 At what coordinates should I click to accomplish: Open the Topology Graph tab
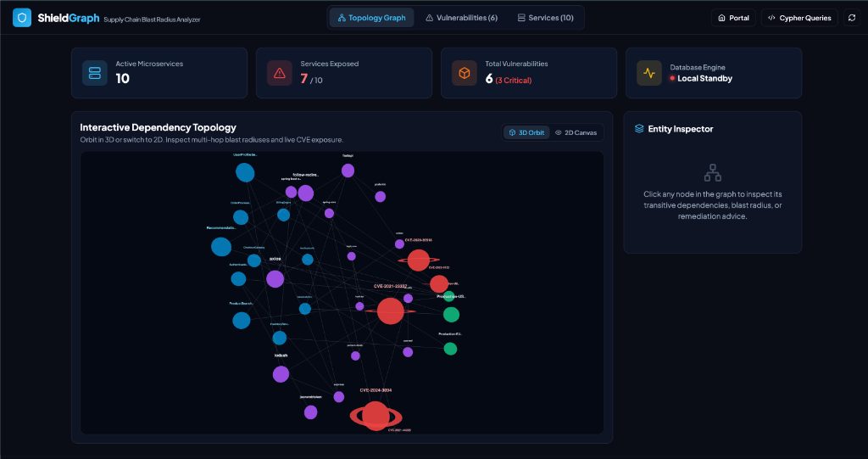tap(371, 18)
